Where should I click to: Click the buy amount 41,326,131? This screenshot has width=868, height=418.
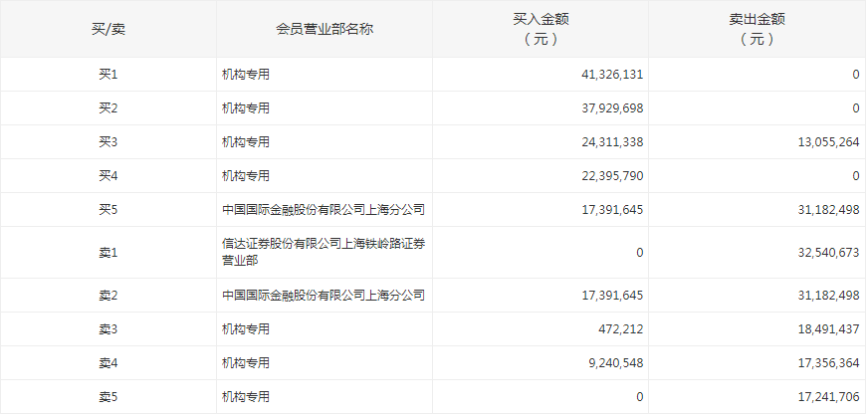[611, 75]
